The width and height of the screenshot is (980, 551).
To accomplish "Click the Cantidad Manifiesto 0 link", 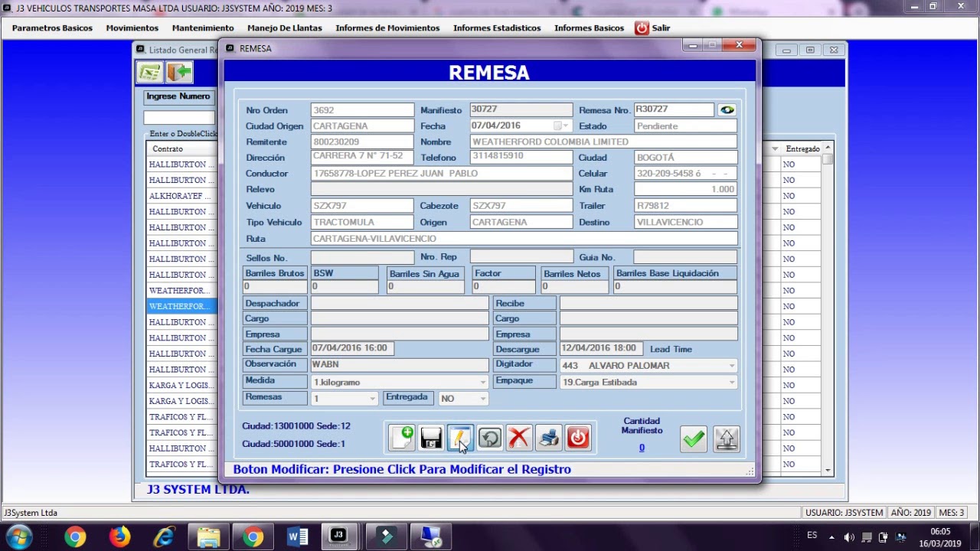I will pos(642,448).
